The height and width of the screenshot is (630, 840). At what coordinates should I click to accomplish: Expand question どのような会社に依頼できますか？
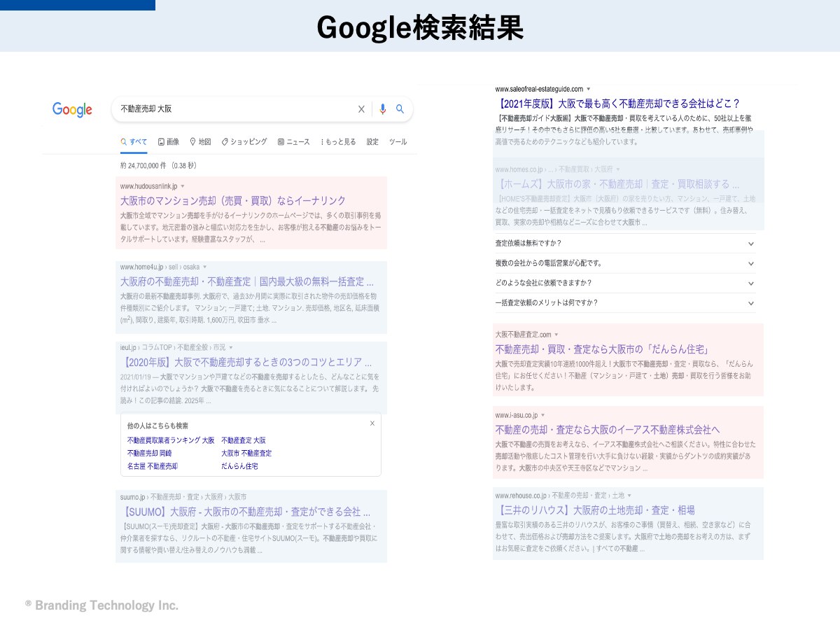[625, 283]
